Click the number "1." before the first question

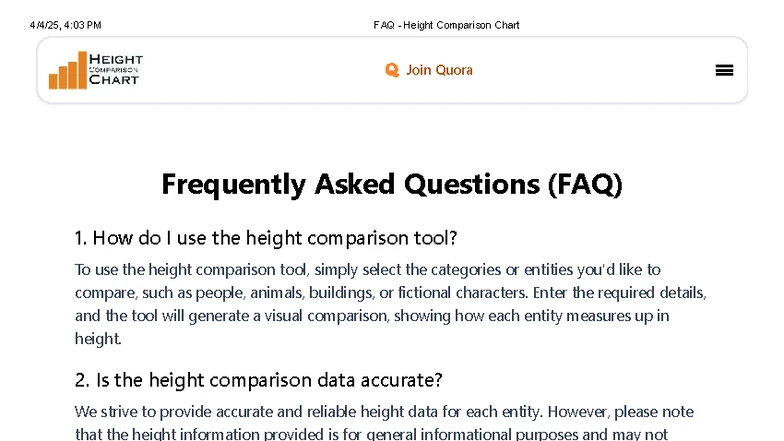[82, 238]
